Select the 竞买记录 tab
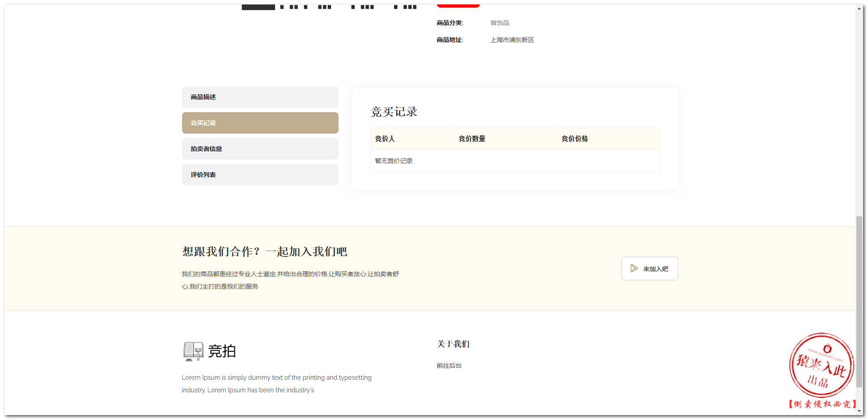Viewport: 868px width, 420px height. 260,123
